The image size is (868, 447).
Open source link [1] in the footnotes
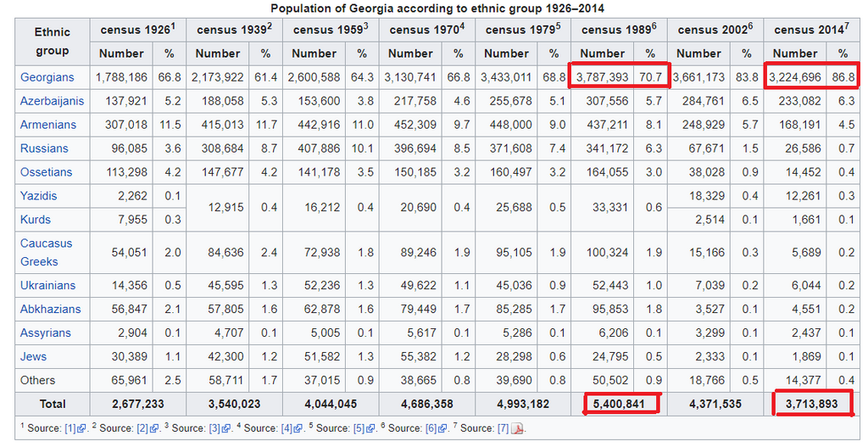(70, 428)
